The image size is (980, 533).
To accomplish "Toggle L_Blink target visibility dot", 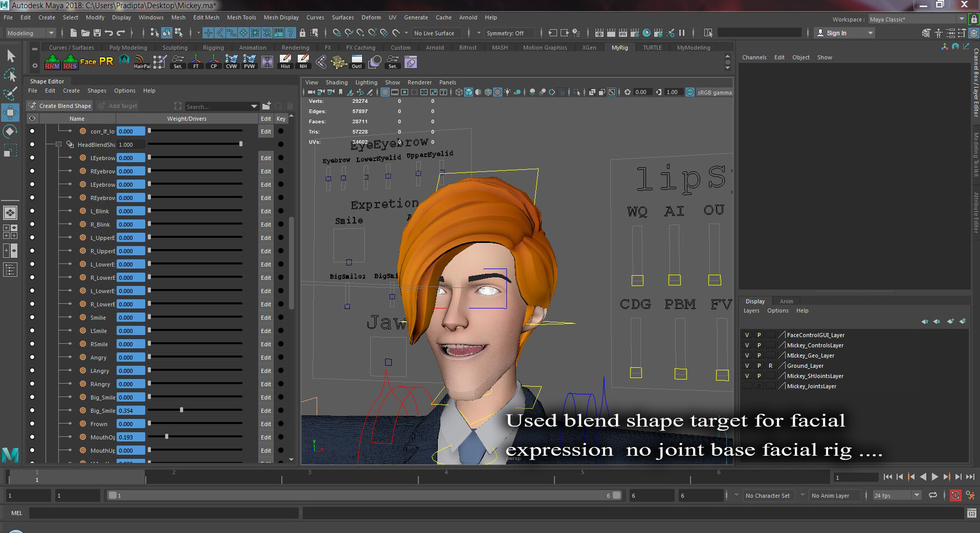I will [x=32, y=211].
